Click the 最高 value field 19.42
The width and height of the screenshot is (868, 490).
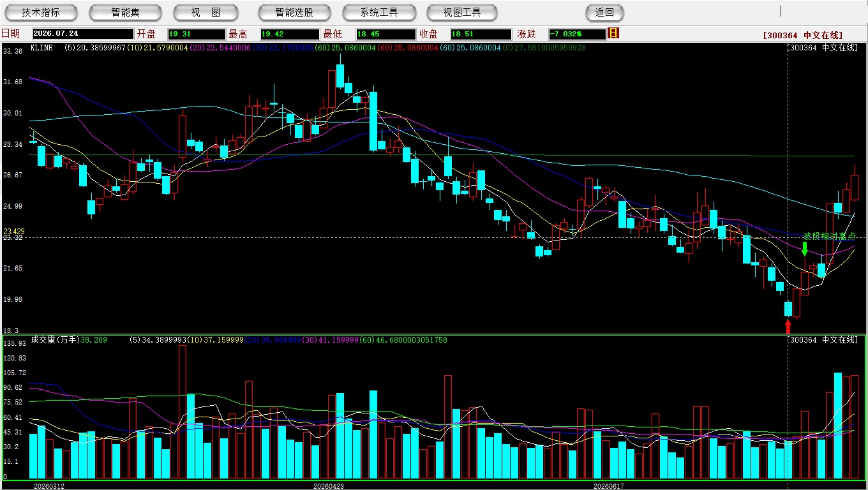coord(290,34)
